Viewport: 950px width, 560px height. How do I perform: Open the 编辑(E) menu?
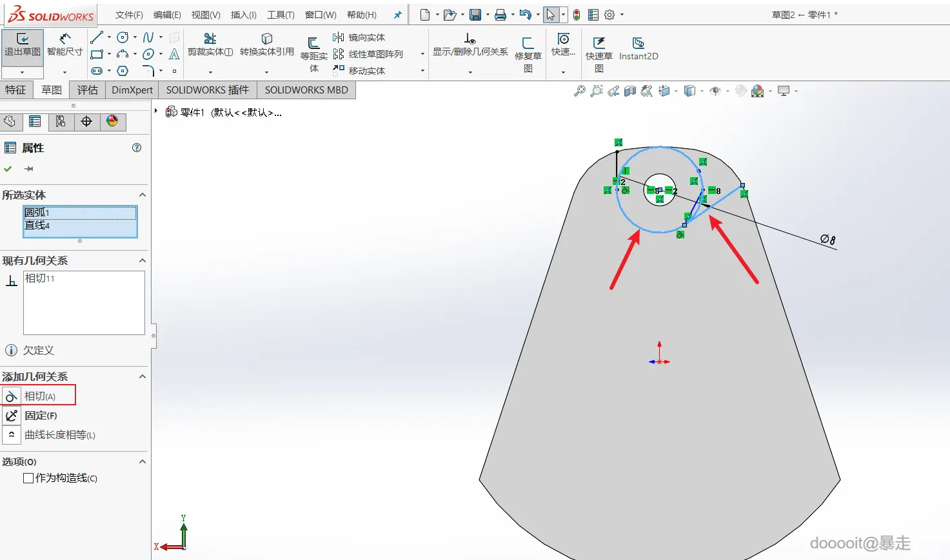[x=167, y=15]
